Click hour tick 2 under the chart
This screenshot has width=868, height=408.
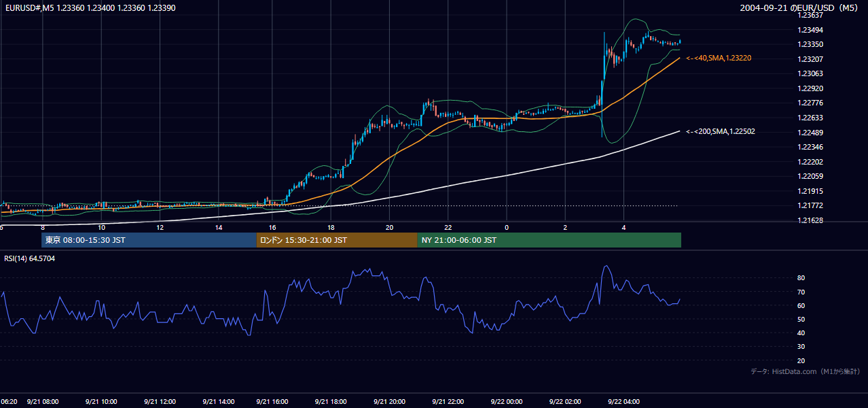[x=565, y=227]
